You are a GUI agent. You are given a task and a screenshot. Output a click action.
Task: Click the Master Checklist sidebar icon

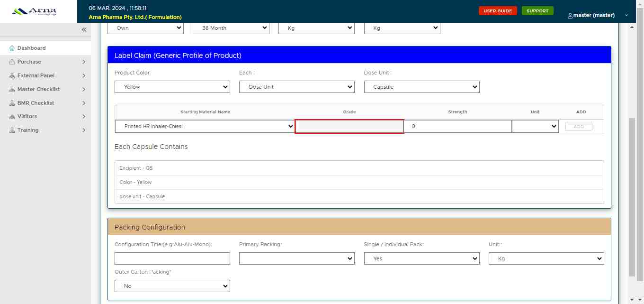[12, 90]
